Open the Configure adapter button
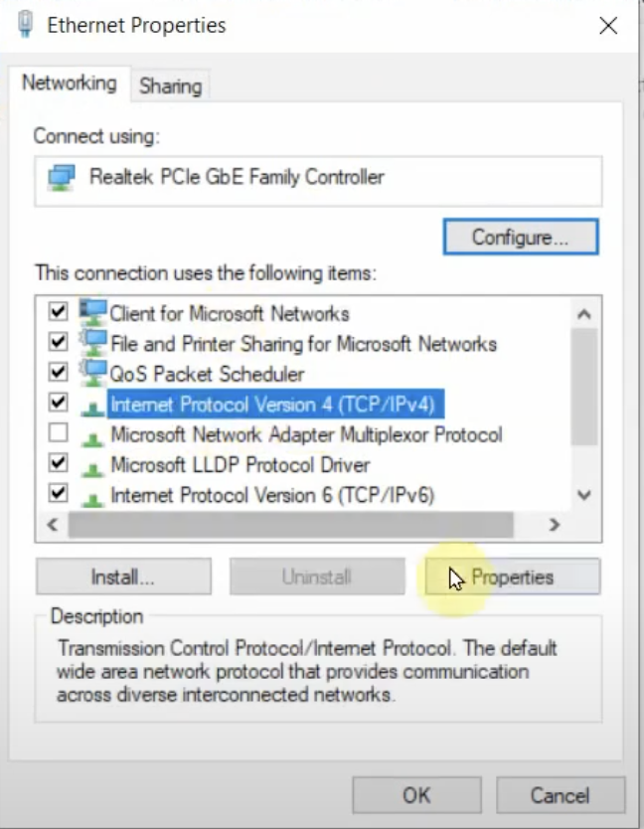 521,237
